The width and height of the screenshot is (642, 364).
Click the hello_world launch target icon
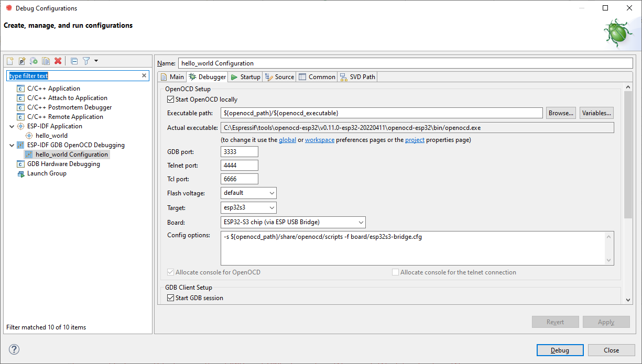pyautogui.click(x=29, y=136)
